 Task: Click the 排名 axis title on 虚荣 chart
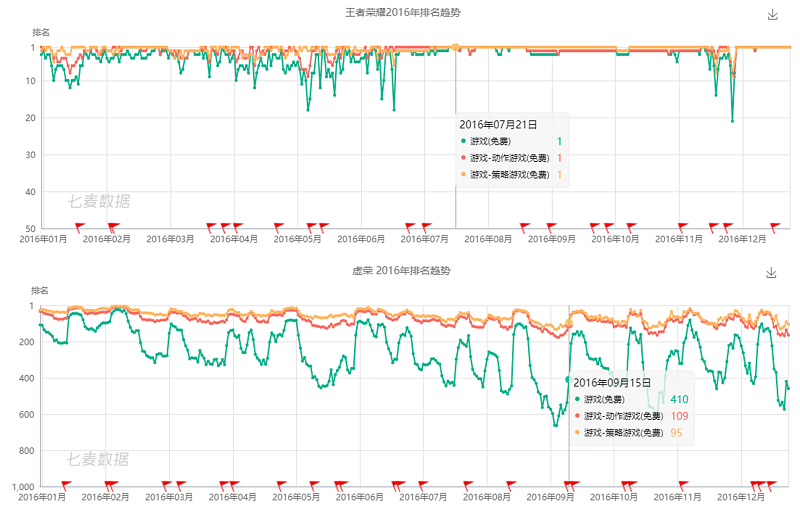click(x=40, y=291)
